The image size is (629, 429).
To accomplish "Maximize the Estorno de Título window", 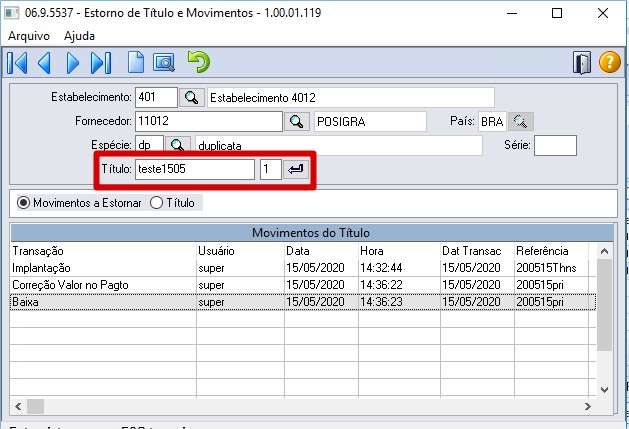I will tap(557, 13).
